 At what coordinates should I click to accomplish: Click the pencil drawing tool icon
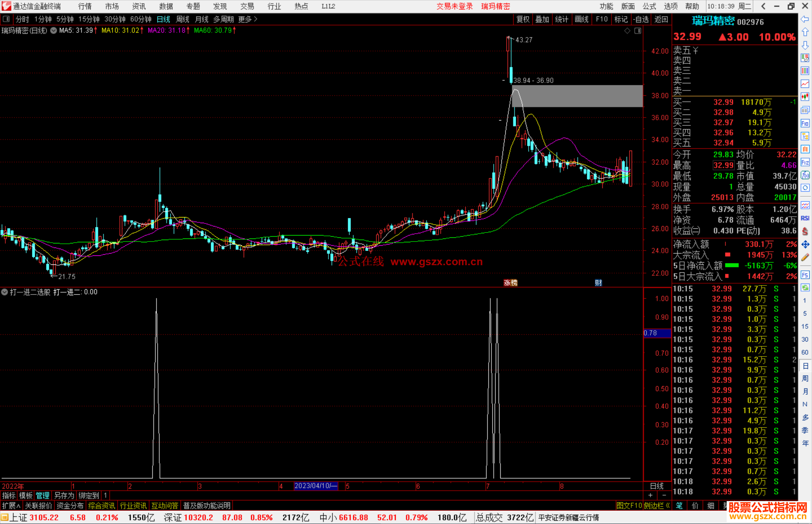[x=805, y=257]
